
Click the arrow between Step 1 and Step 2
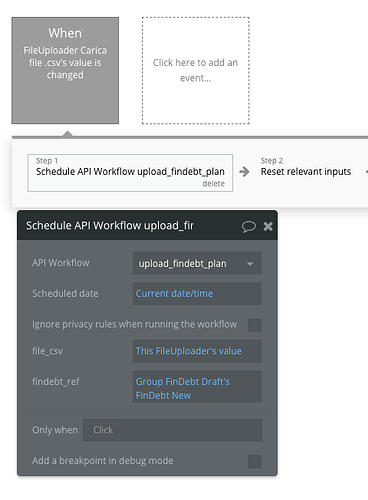[x=244, y=172]
